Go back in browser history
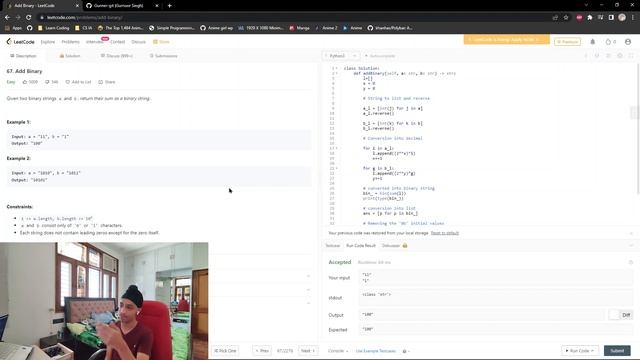 (7, 18)
